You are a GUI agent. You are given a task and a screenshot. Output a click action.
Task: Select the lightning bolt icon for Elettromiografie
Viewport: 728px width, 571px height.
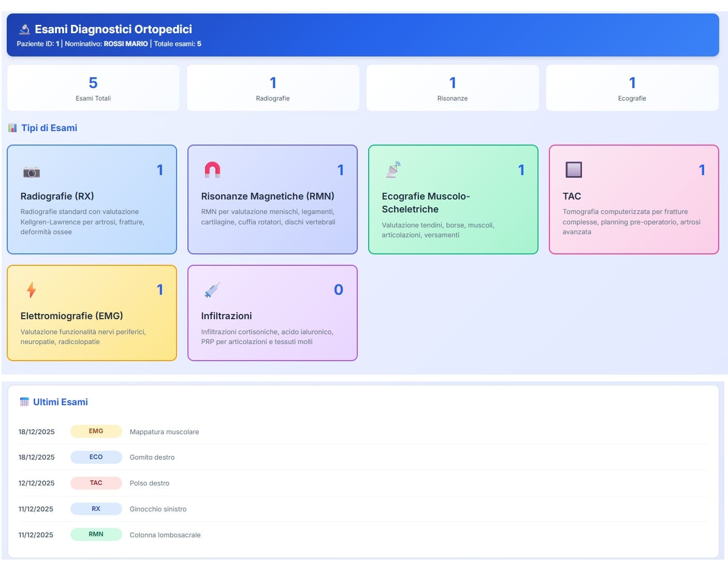click(x=31, y=289)
